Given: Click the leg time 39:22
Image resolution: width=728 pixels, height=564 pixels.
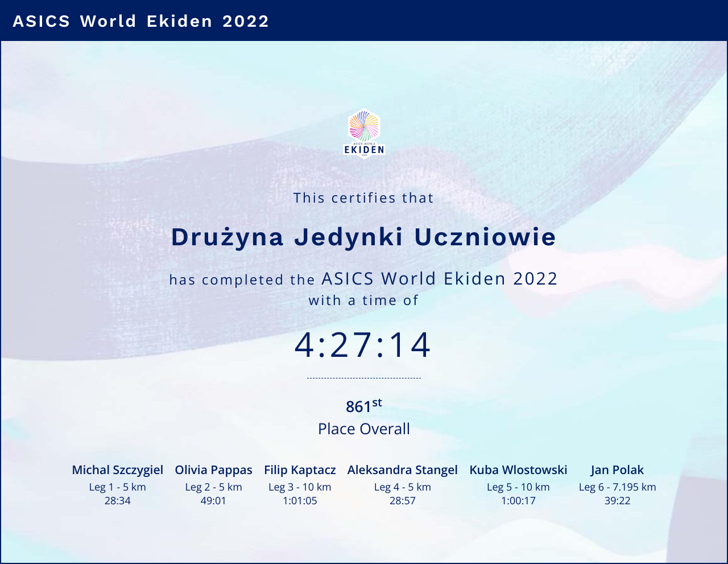Looking at the screenshot, I should point(618,501).
